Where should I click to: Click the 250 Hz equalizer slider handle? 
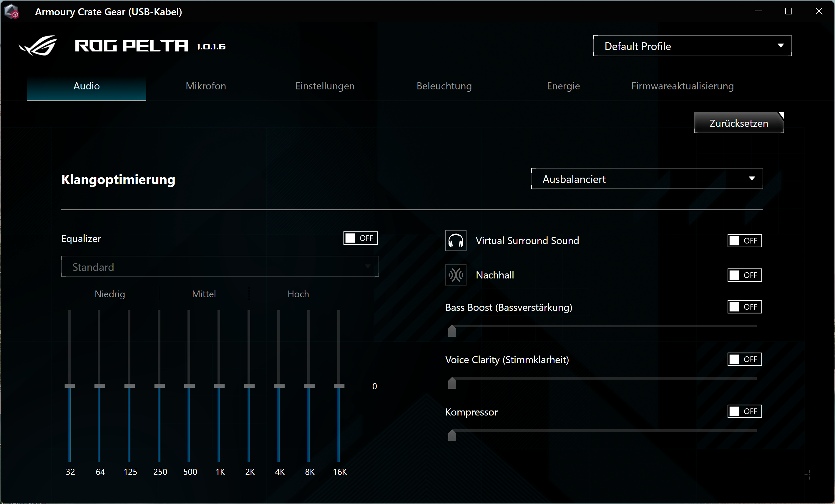pos(160,386)
